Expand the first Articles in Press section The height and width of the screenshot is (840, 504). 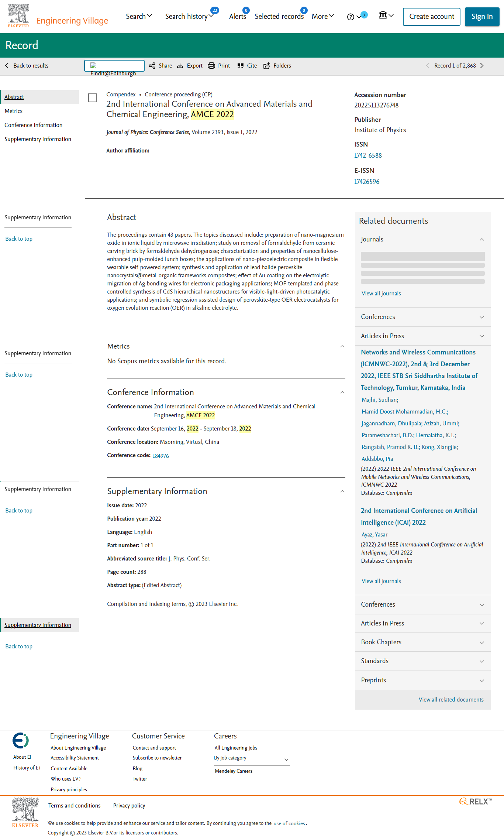click(x=422, y=336)
